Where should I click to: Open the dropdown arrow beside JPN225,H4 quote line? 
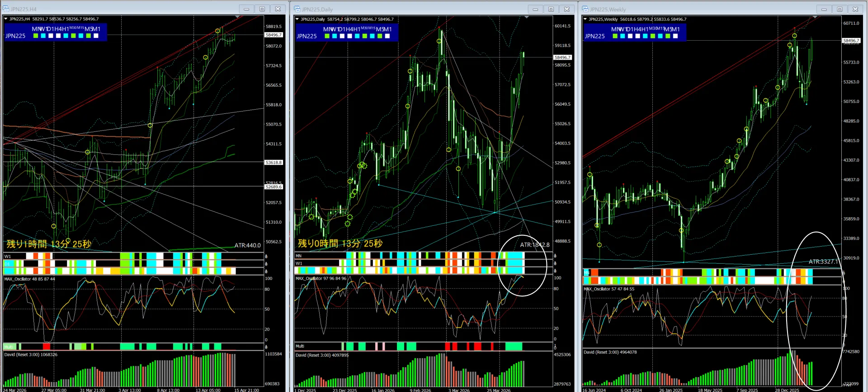[x=6, y=19]
